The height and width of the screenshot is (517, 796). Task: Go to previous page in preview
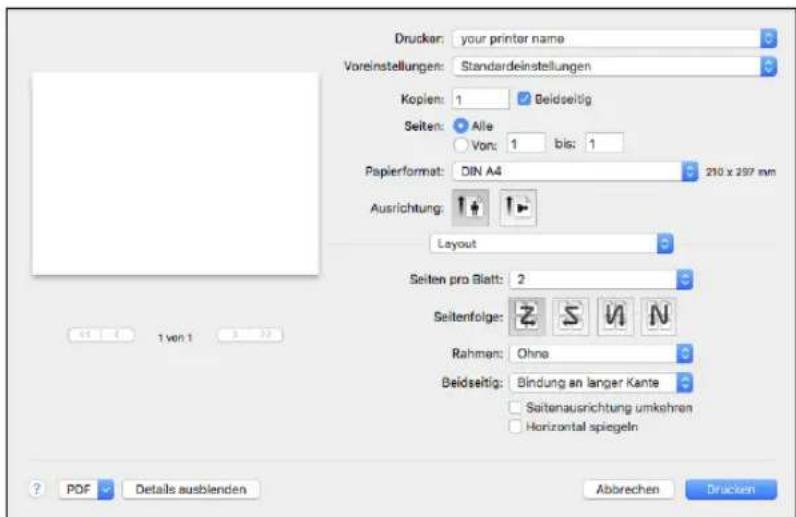coord(118,335)
